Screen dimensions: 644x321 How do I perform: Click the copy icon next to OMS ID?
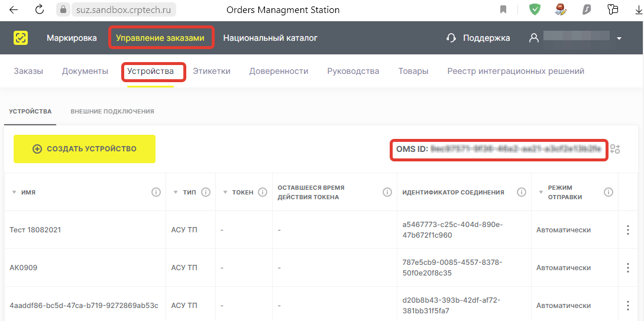[x=615, y=149]
